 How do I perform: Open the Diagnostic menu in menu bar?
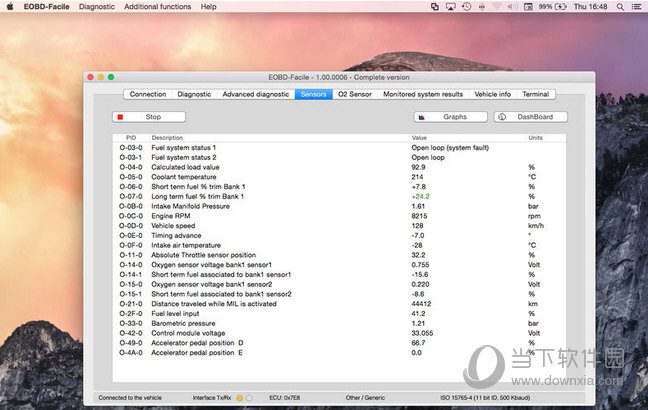(x=97, y=7)
